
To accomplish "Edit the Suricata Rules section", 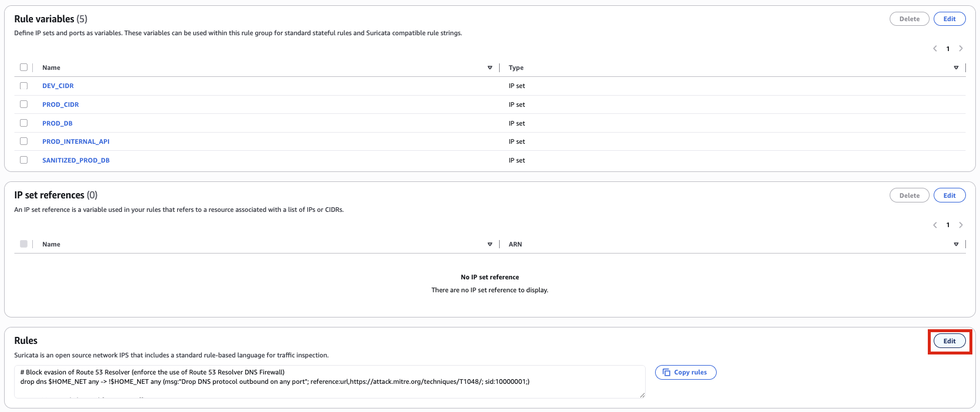I will [949, 341].
